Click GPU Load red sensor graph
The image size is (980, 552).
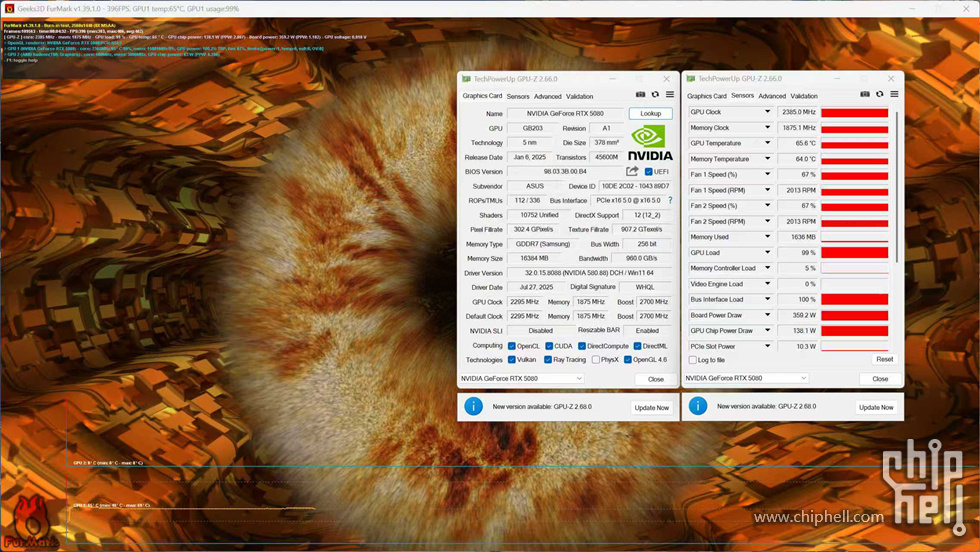(854, 253)
